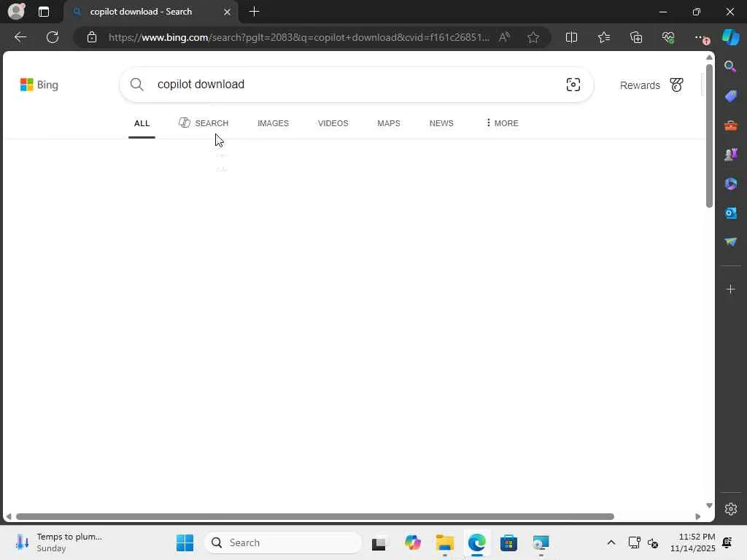Viewport: 747px width, 560px height.
Task: Open the Favorites list
Action: [604, 37]
